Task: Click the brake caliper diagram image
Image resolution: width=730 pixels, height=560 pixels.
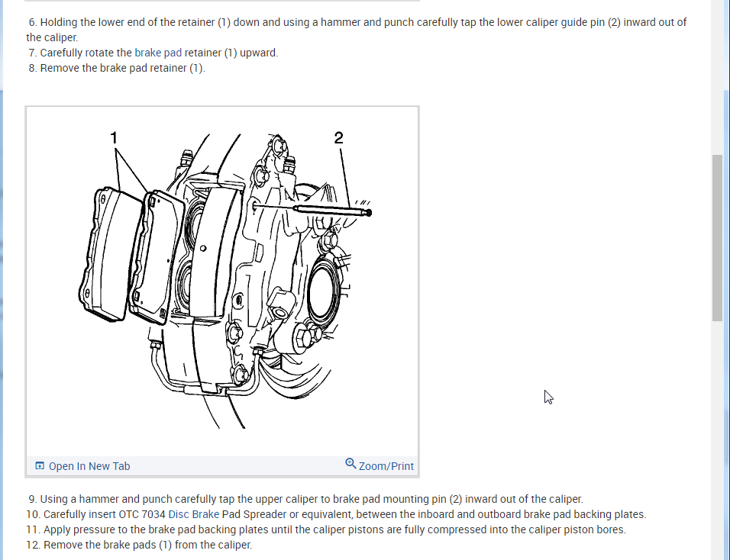Action: [x=222, y=282]
